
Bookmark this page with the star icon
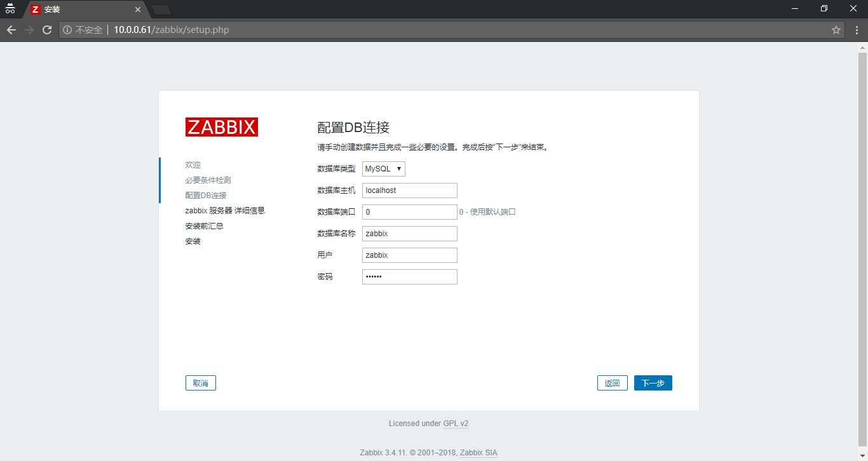(x=836, y=30)
